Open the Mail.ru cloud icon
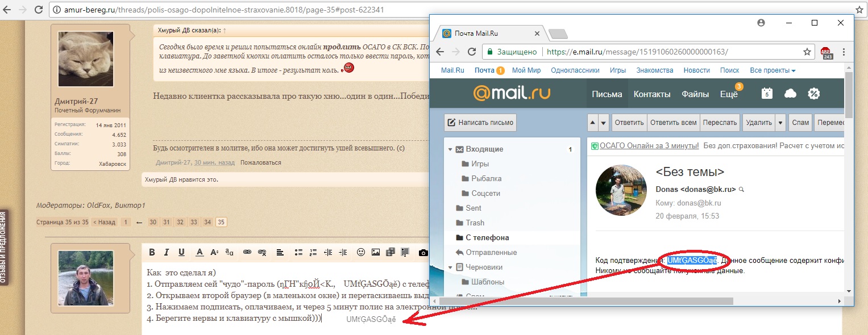 [x=790, y=94]
